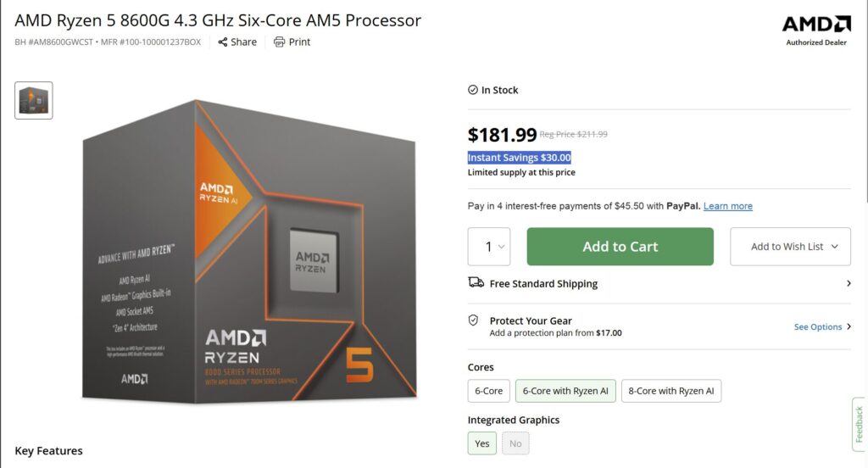
Task: Select 8-Core with Ryzen AI option
Action: (x=671, y=391)
